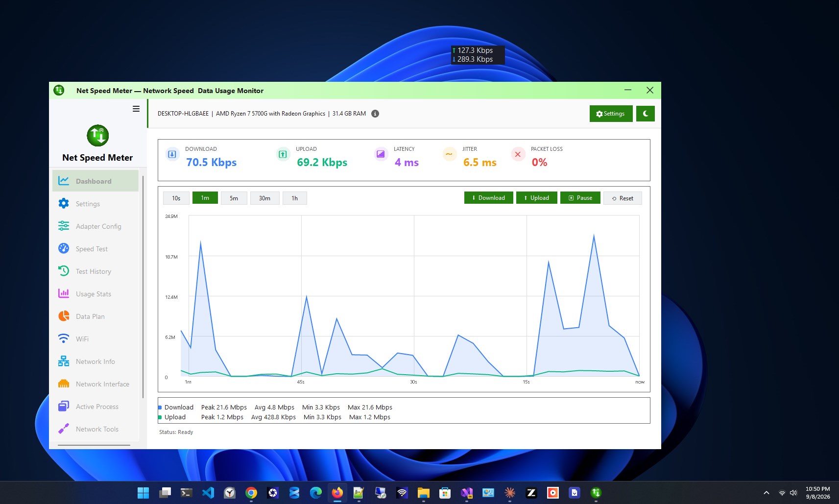This screenshot has width=839, height=504.
Task: Toggle the Download series on the chart
Action: point(489,198)
